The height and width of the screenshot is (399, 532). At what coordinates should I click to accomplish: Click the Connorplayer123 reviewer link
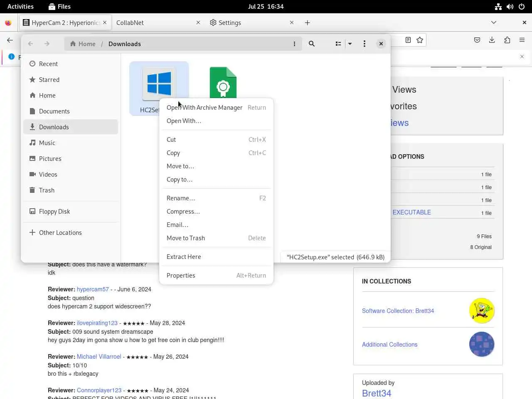(x=99, y=390)
